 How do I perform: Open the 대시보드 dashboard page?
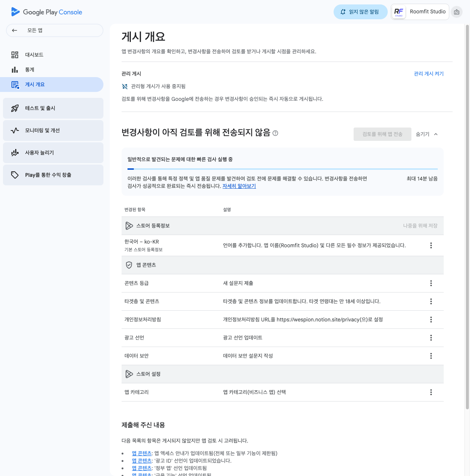click(34, 55)
